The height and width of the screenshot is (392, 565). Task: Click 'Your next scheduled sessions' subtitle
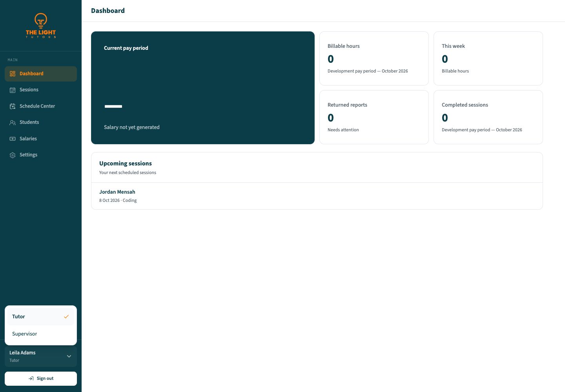point(128,172)
